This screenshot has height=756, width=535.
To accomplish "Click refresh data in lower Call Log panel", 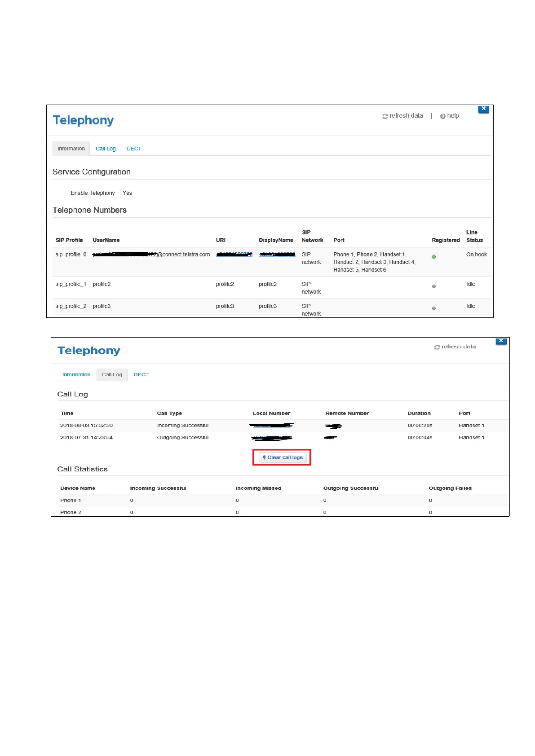I will coord(455,347).
